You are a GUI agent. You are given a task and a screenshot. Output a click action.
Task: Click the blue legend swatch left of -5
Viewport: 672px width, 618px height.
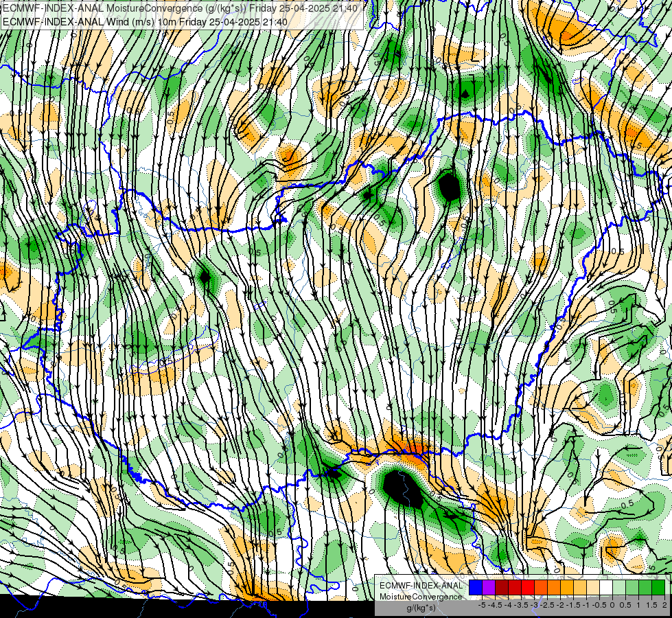click(x=476, y=588)
